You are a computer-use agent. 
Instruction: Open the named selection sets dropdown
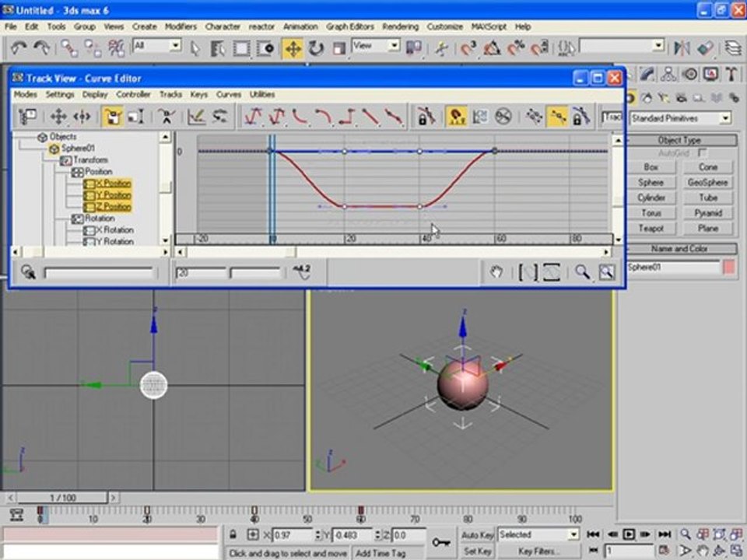pos(658,46)
